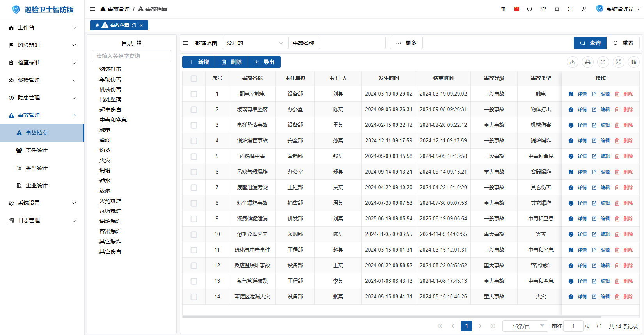This screenshot has height=335, width=644.
Task: Open the 数据范围 dropdown showing 公开的
Action: coord(255,43)
